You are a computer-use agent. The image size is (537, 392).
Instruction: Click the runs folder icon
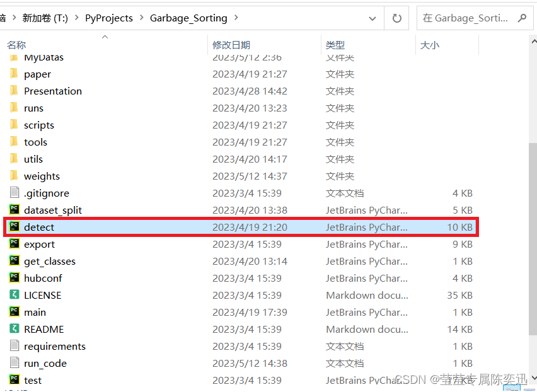click(14, 108)
